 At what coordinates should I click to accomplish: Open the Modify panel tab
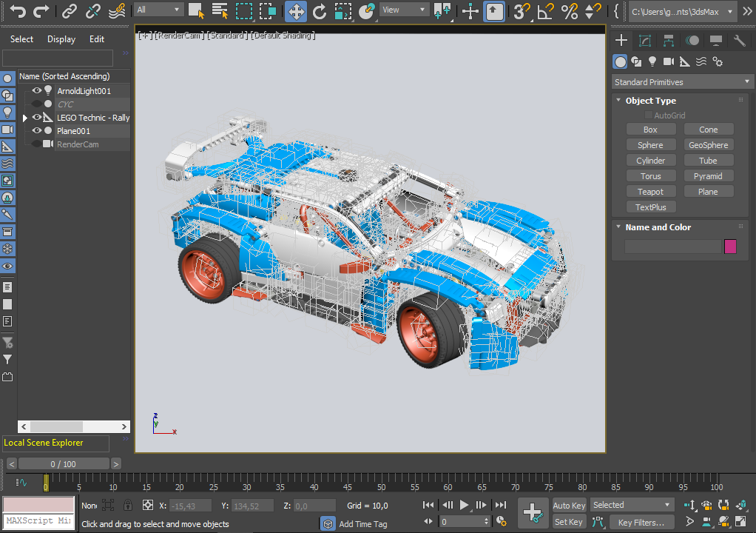tap(645, 41)
